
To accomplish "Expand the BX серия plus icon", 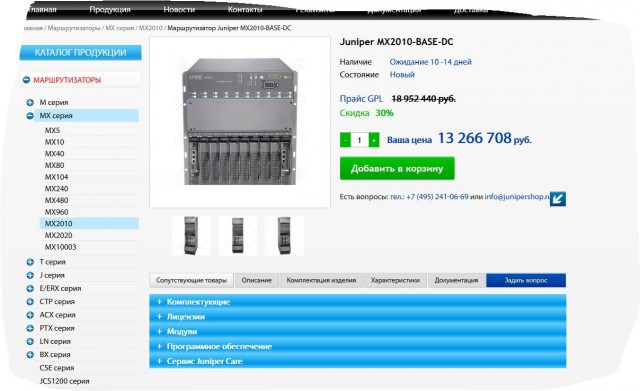I will pos(30,355).
